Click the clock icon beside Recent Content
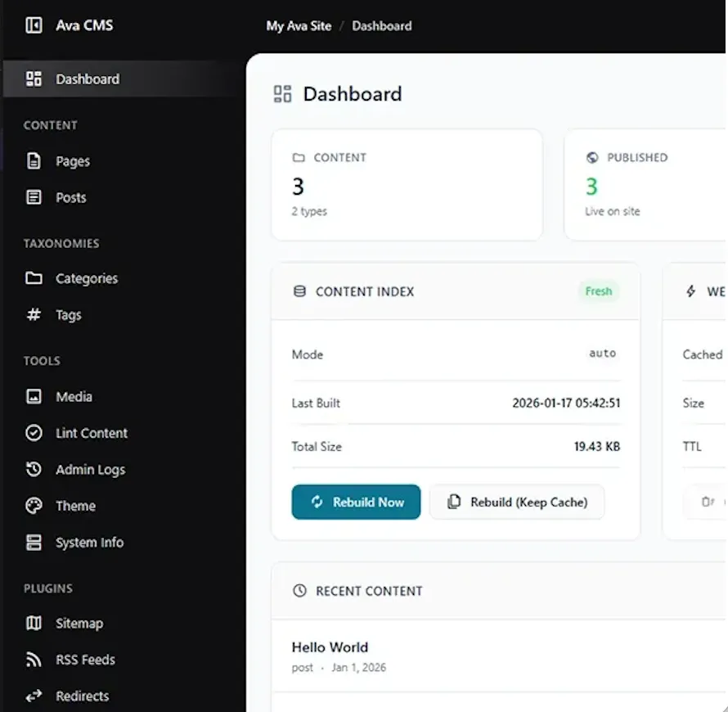The image size is (728, 712). tap(299, 591)
